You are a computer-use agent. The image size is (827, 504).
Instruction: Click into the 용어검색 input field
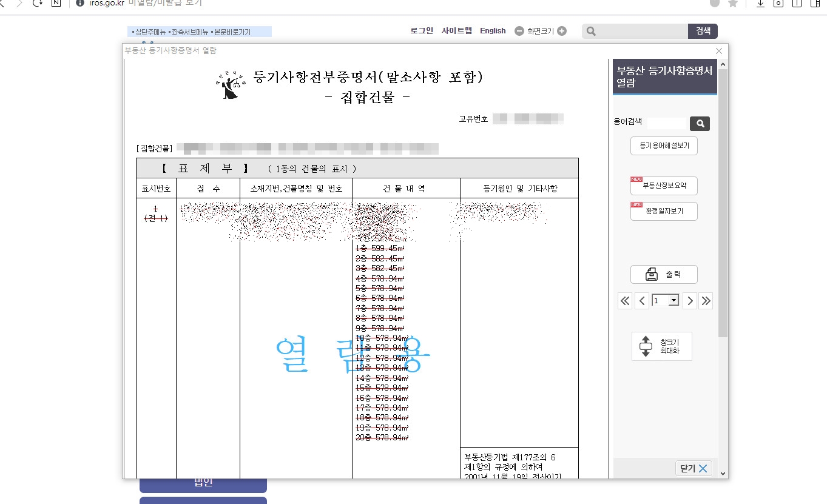pos(666,124)
